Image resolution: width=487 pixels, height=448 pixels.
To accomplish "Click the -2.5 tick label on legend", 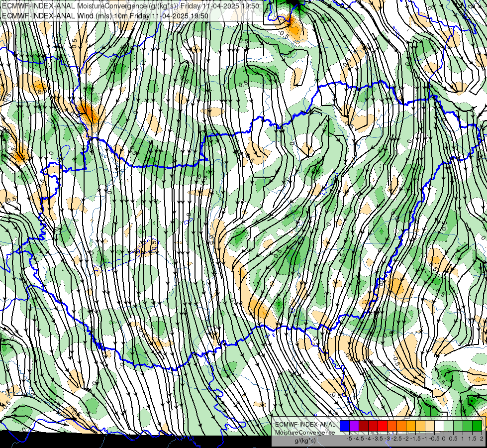I will click(x=396, y=439).
